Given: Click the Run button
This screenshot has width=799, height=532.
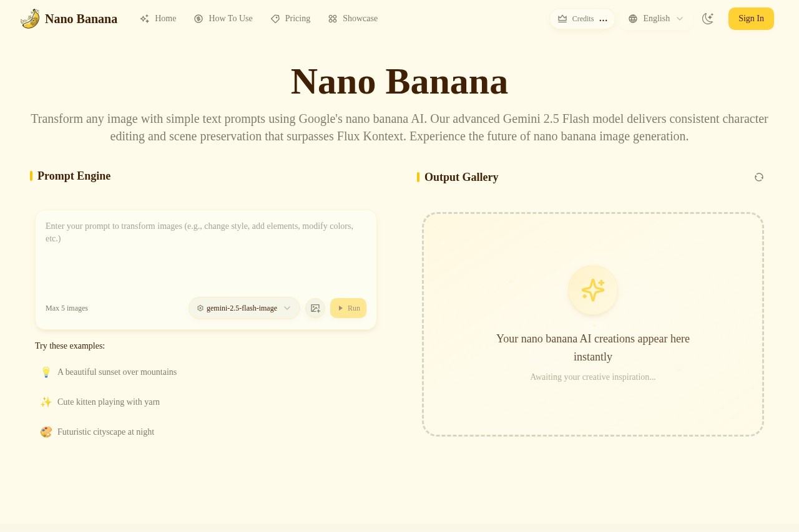Looking at the screenshot, I should tap(348, 308).
